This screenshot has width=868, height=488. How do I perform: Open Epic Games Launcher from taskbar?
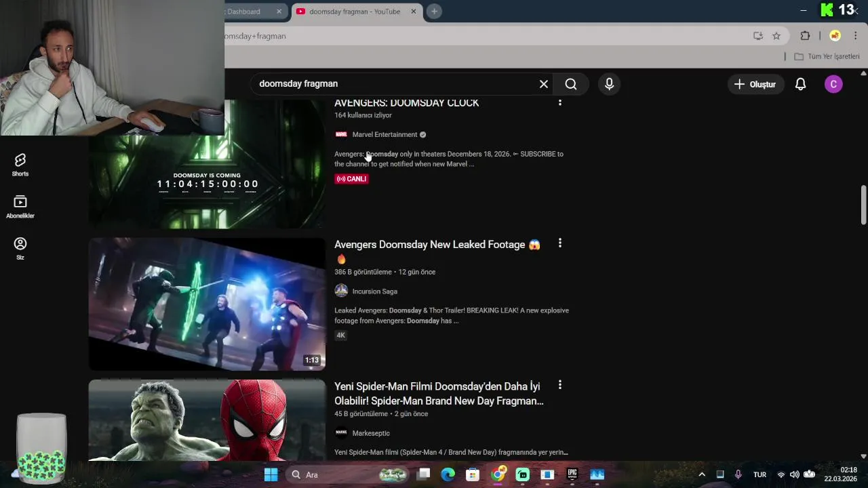coord(572,474)
